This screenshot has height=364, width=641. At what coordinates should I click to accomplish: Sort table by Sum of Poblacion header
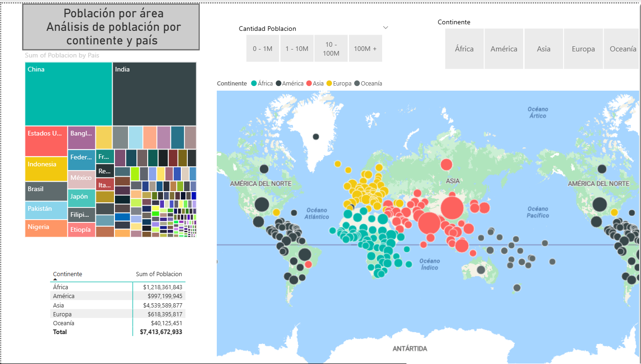click(159, 274)
